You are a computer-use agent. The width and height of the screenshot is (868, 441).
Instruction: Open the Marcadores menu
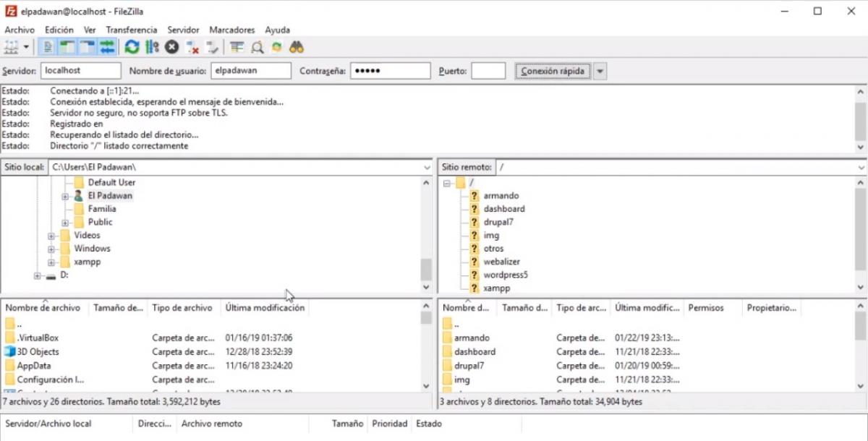[232, 30]
